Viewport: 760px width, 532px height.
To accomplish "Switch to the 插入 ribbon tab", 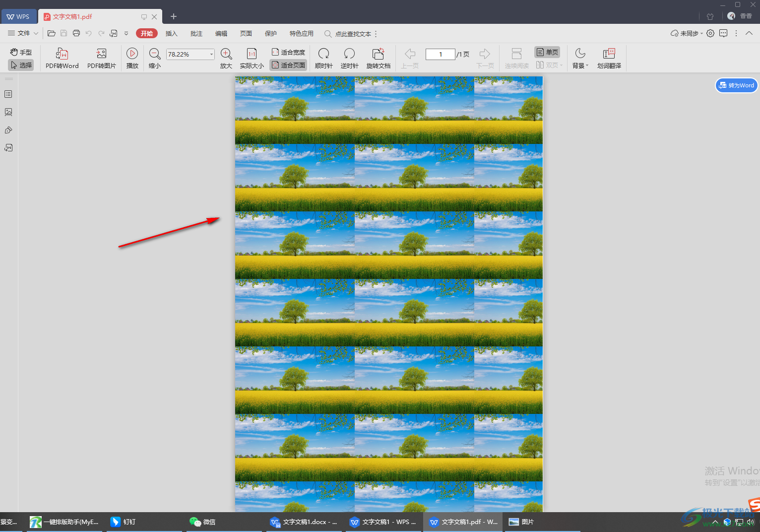I will coord(172,34).
